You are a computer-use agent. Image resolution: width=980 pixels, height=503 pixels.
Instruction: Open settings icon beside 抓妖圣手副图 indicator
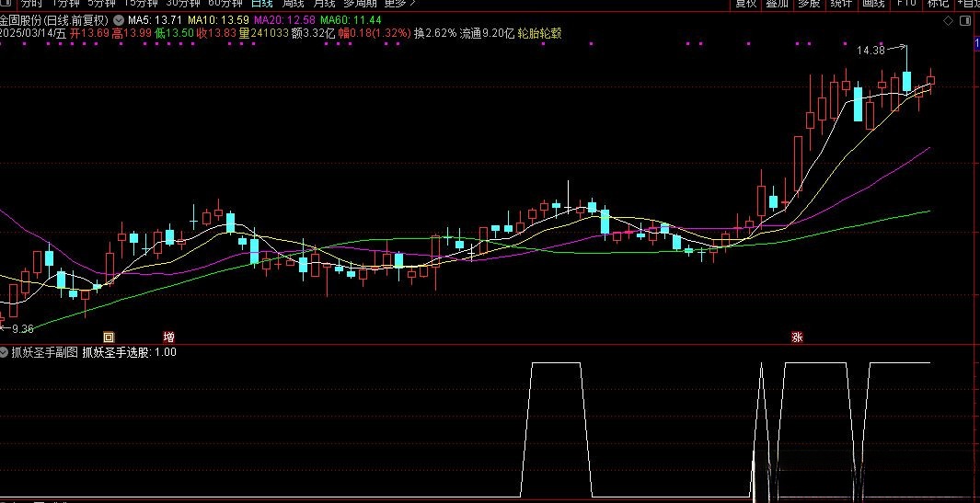(x=5, y=351)
